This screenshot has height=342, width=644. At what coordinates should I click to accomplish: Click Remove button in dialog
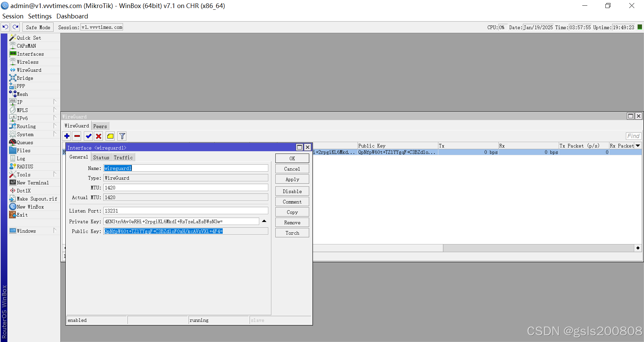[292, 223]
